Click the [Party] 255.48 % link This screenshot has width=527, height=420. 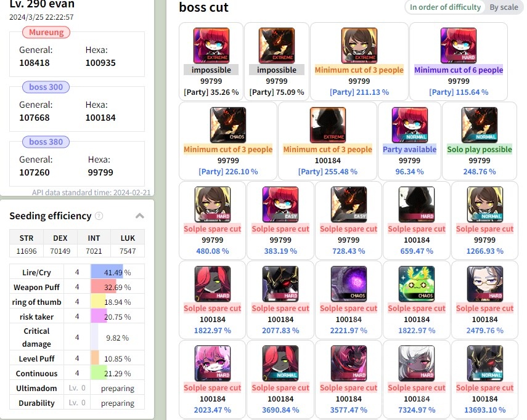tap(328, 172)
